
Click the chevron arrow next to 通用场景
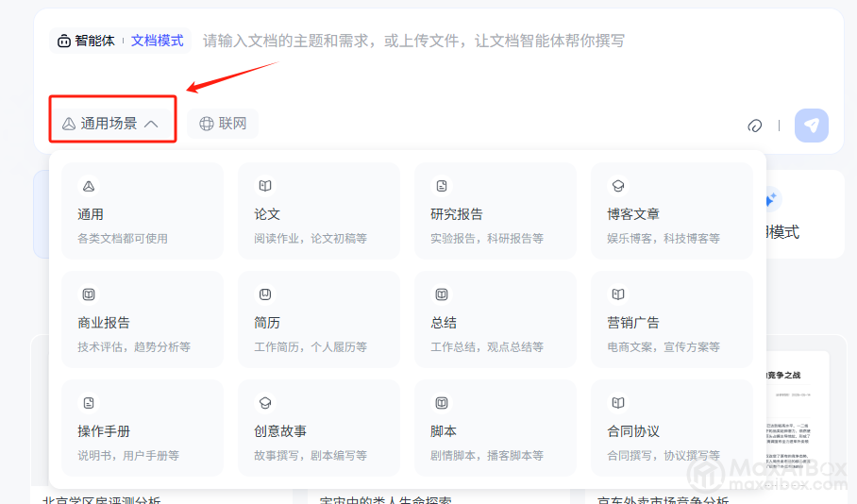[151, 124]
